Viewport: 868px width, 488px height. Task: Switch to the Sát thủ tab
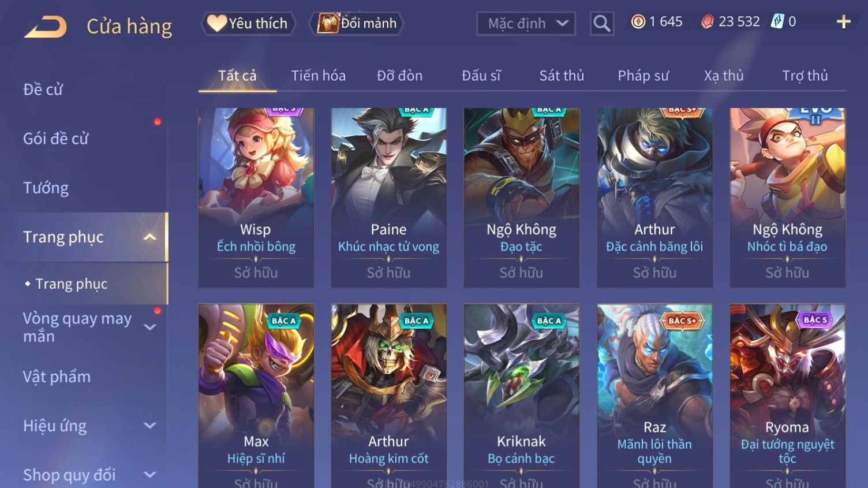tap(562, 76)
